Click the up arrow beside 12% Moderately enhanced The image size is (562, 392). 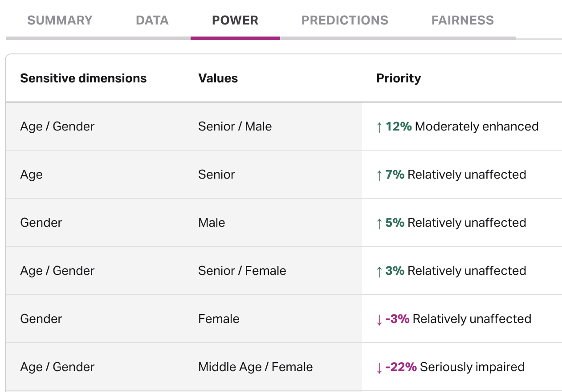pyautogui.click(x=379, y=127)
